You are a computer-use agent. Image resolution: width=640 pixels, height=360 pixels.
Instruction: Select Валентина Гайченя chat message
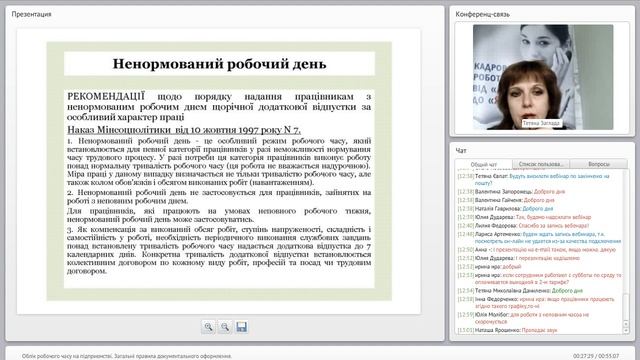[x=506, y=200]
